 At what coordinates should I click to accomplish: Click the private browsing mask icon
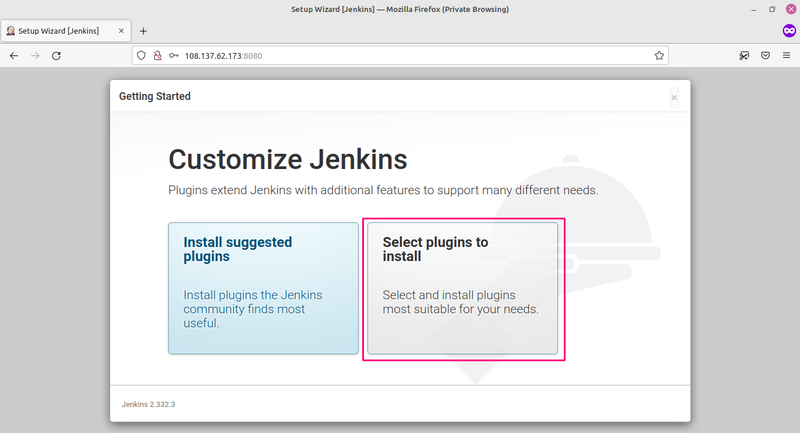pyautogui.click(x=789, y=31)
